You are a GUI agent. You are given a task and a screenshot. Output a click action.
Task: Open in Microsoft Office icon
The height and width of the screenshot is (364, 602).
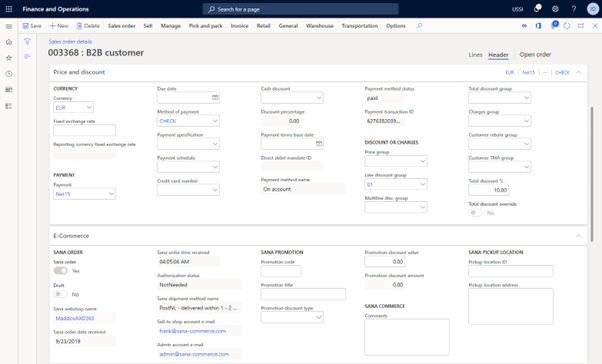point(538,26)
